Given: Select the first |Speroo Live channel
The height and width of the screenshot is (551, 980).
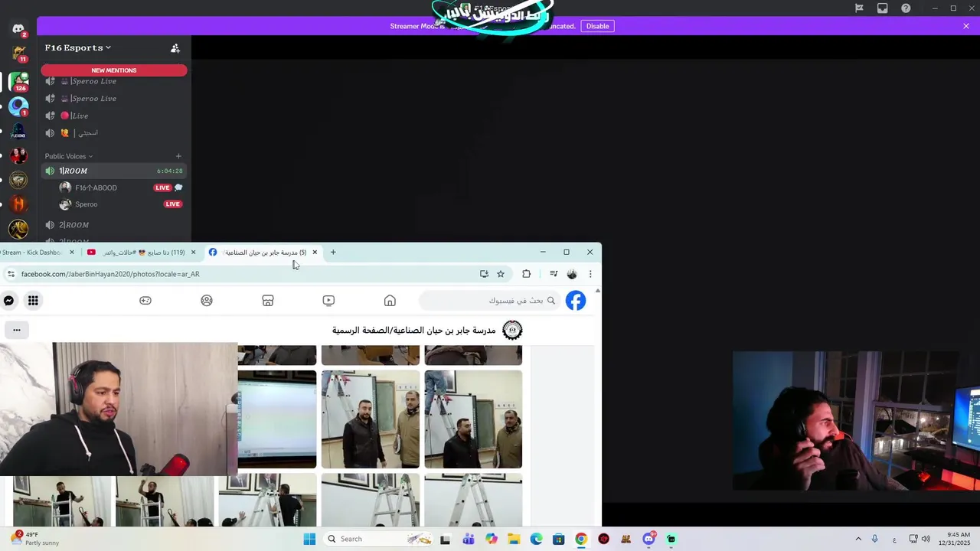Looking at the screenshot, I should click(x=114, y=81).
